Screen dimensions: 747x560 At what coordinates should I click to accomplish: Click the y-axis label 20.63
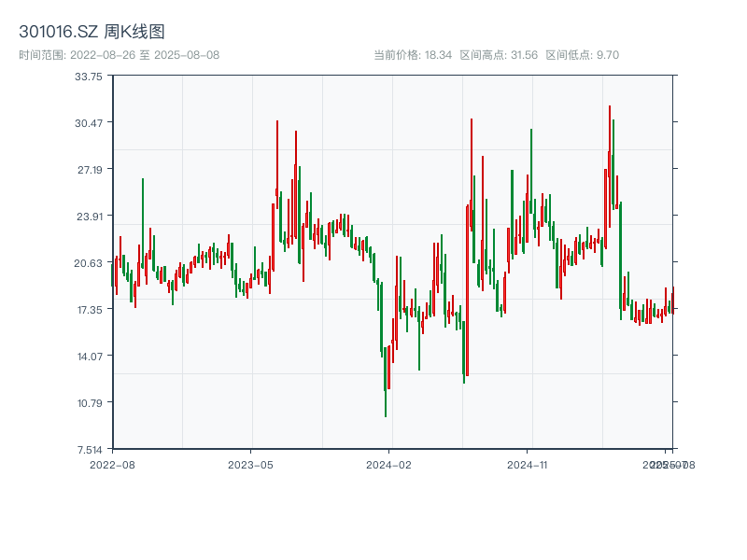(88, 263)
